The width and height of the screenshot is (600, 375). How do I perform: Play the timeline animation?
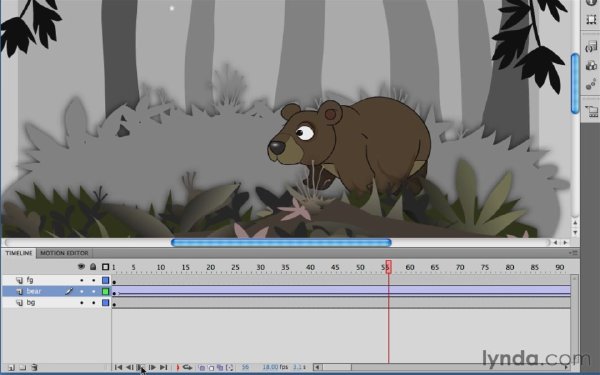tap(140, 367)
